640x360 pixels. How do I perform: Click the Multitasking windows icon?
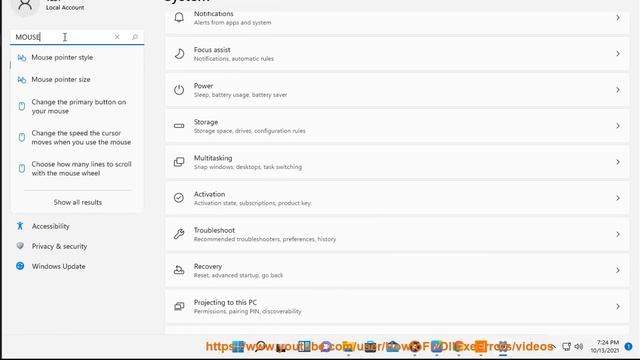click(179, 162)
